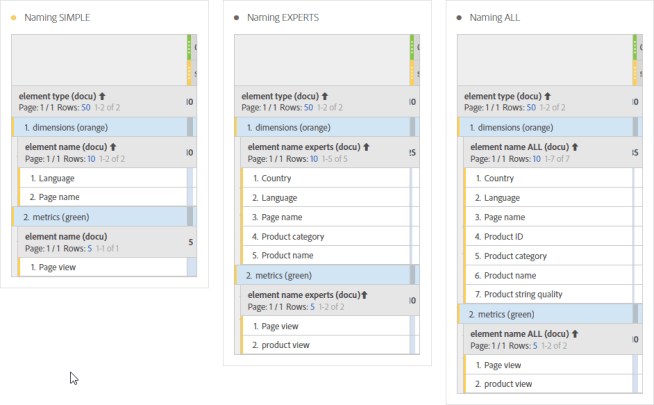This screenshot has height=405, width=654.
Task: Click the Naming SIMPLE panel title
Action: [x=59, y=18]
